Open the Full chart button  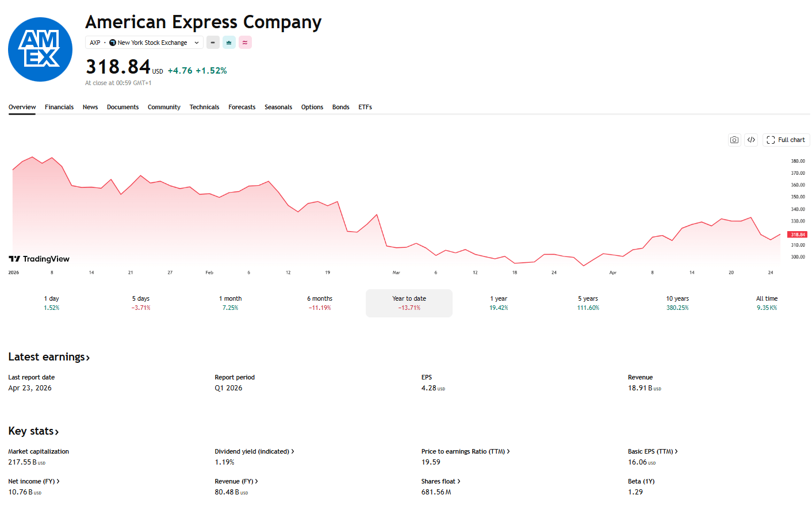coord(786,140)
